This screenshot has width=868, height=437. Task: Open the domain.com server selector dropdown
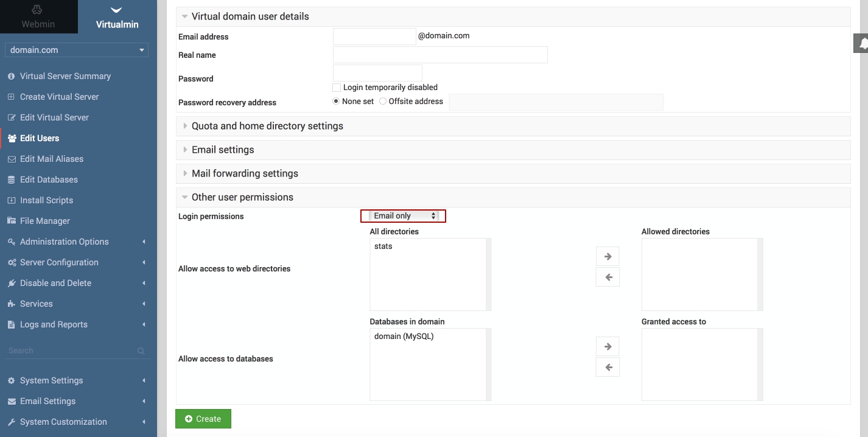[x=77, y=50]
